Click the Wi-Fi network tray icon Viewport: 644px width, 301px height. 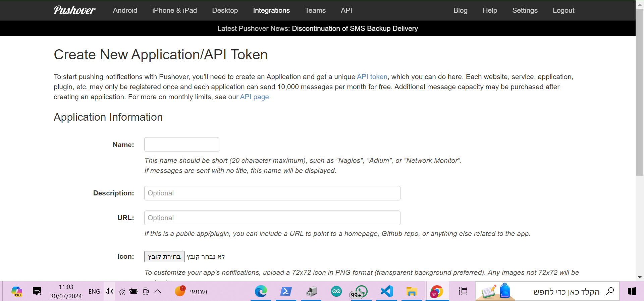click(x=122, y=292)
